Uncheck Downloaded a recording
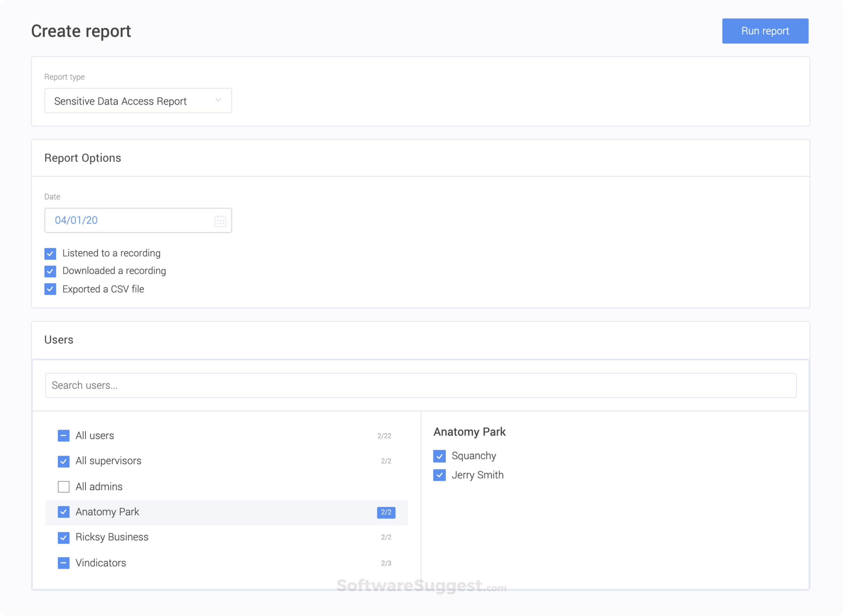843x616 pixels. (x=50, y=271)
